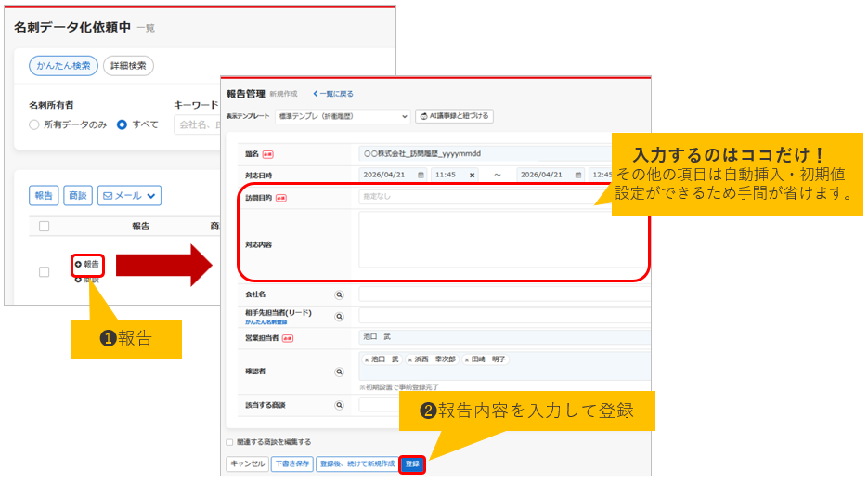Click into the 対応内容 text area
This screenshot has height=483, width=868.
(x=492, y=244)
